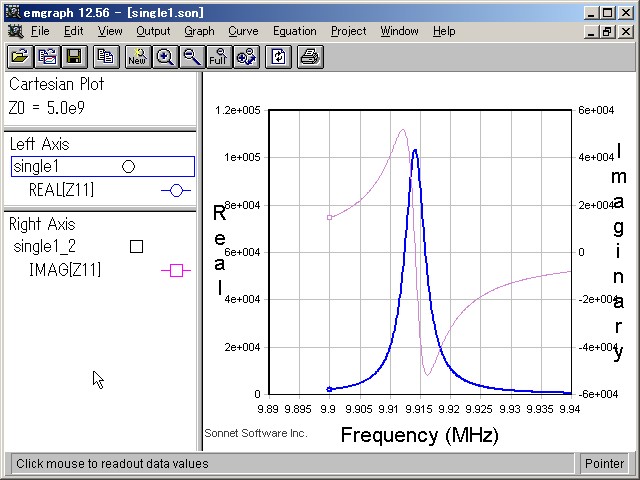640x480 pixels.
Task: Click the zoom in/out arrows icon
Action: click(x=246, y=57)
